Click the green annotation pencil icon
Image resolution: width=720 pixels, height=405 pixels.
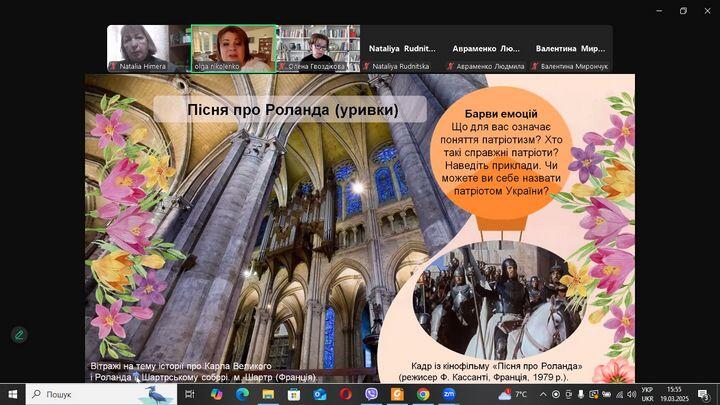point(19,335)
